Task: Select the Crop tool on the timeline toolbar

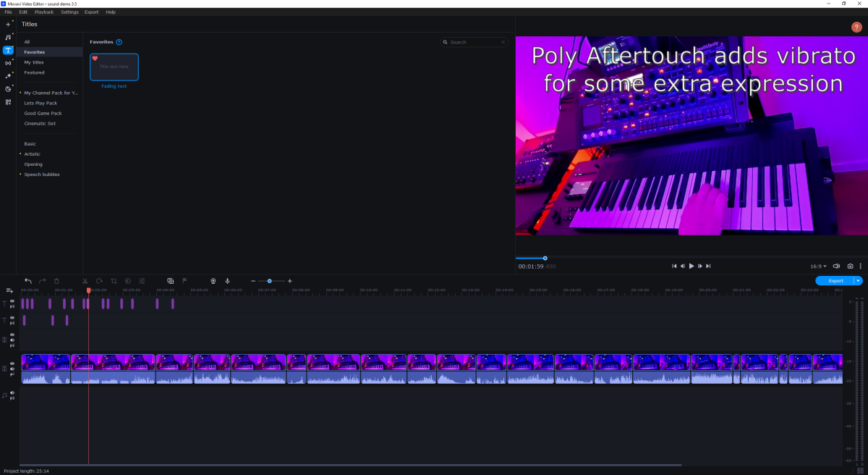Action: pos(114,281)
